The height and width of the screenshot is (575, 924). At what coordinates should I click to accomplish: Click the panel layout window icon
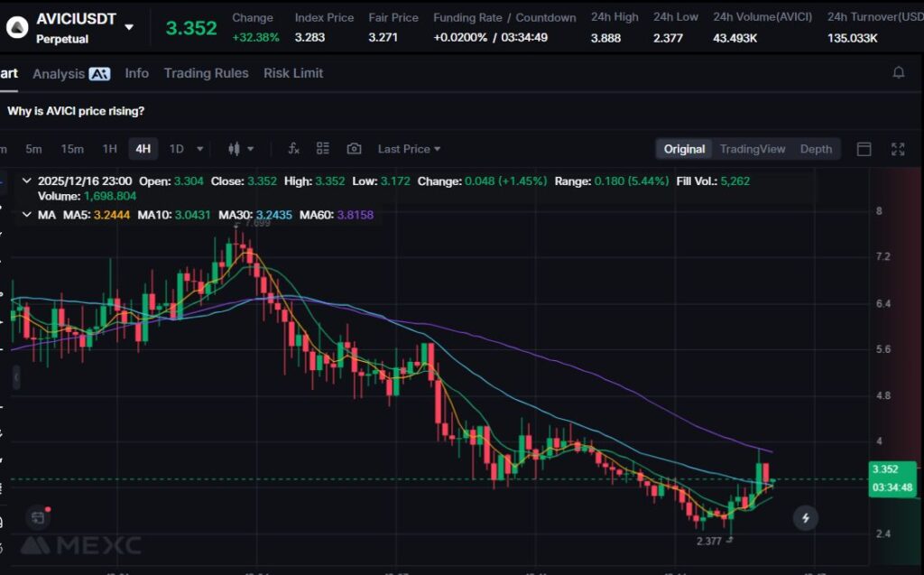pyautogui.click(x=864, y=149)
